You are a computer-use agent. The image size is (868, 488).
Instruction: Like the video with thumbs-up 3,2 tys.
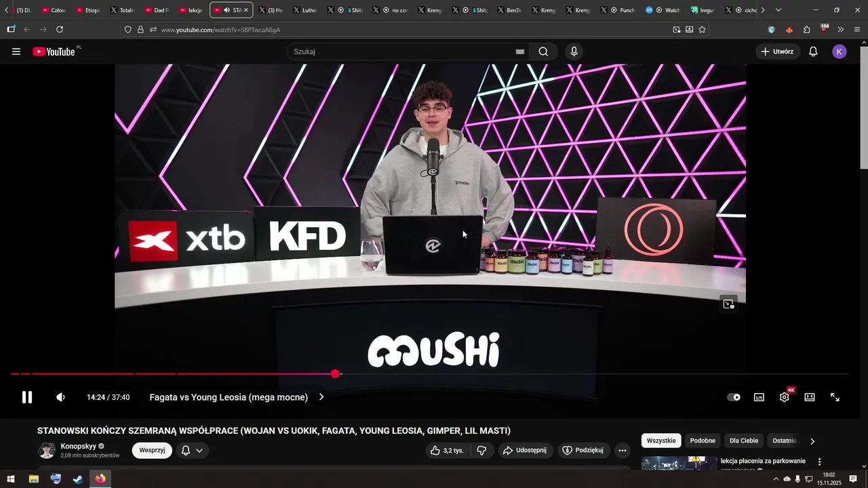448,450
